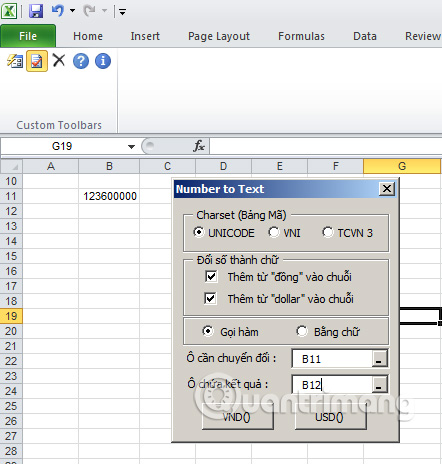Click the Redo arrow icon
Screen dimensions: 442x464
pos(89,11)
